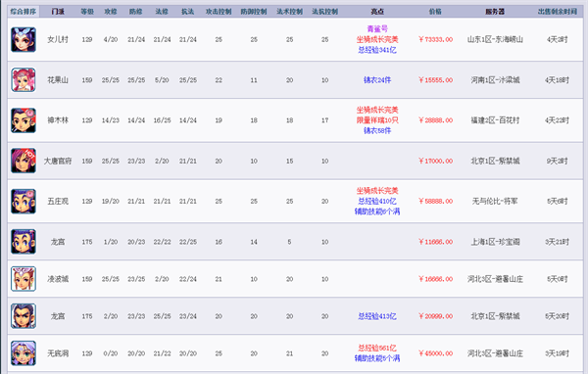588x374 pixels.
Task: Sort listings by 等级 column header
Action: pos(87,12)
